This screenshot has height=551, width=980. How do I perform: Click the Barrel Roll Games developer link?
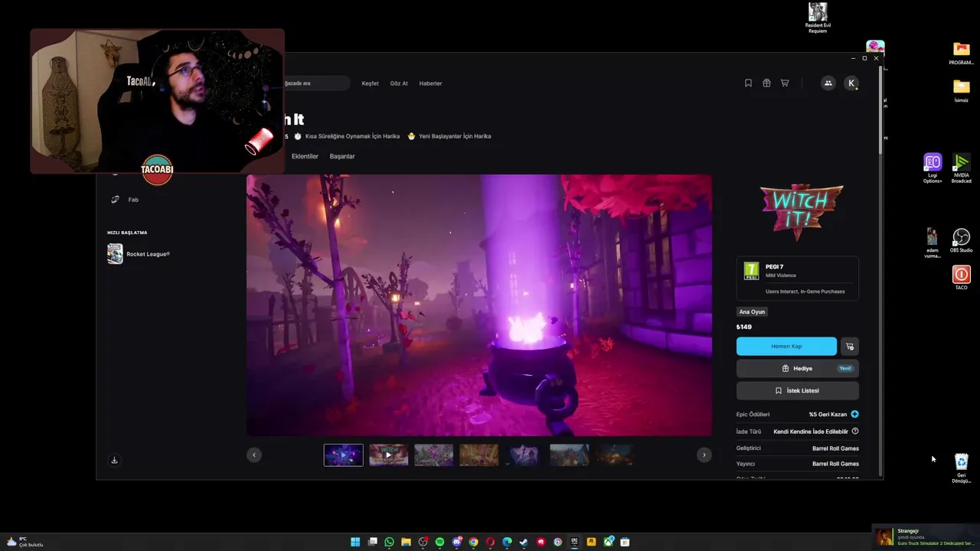(x=835, y=448)
